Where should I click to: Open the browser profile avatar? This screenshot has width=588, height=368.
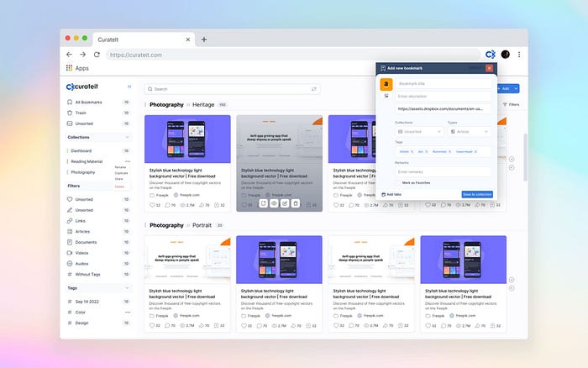coord(506,55)
